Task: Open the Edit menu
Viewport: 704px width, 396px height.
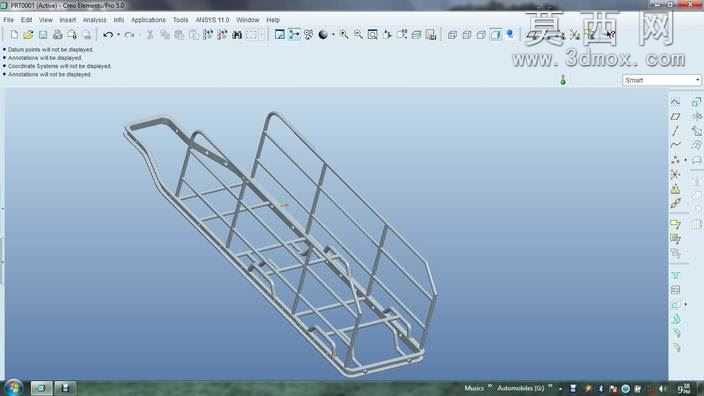Action: click(x=26, y=20)
